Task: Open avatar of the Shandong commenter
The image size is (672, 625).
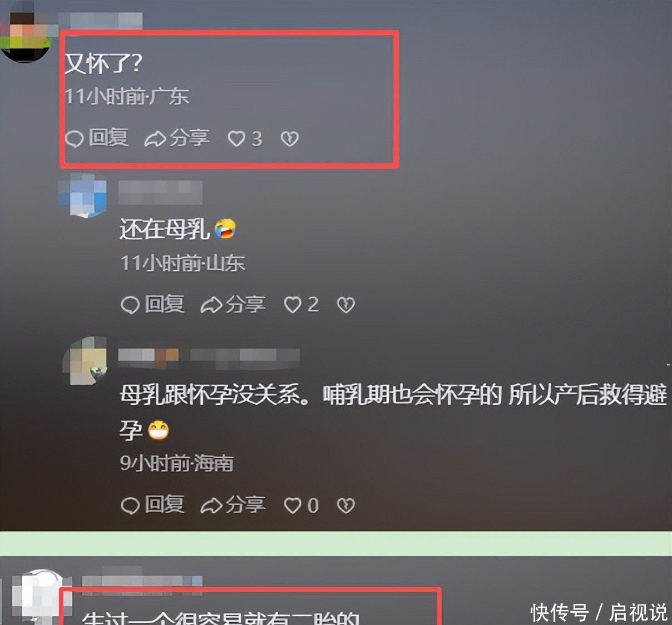Action: [x=83, y=195]
